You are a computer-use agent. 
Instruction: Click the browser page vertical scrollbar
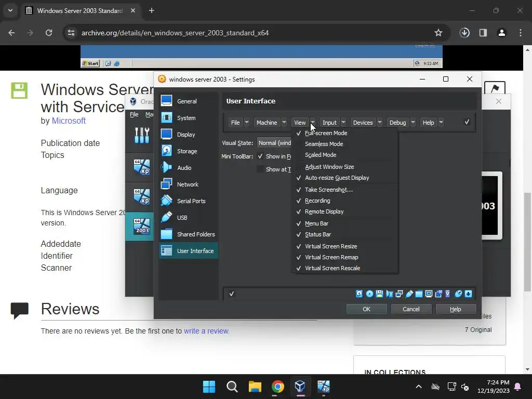click(527, 242)
